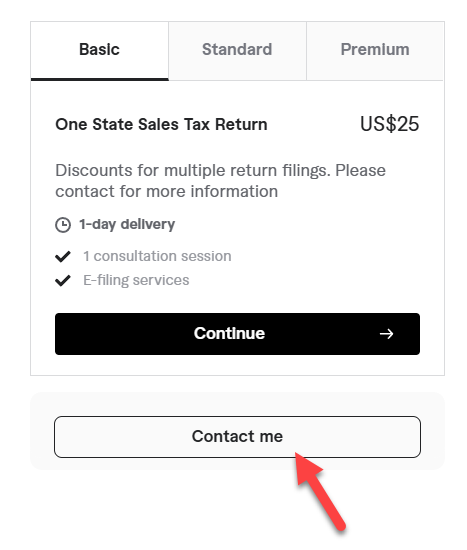This screenshot has height=550, width=467.
Task: Click the Contact me button
Action: (238, 437)
